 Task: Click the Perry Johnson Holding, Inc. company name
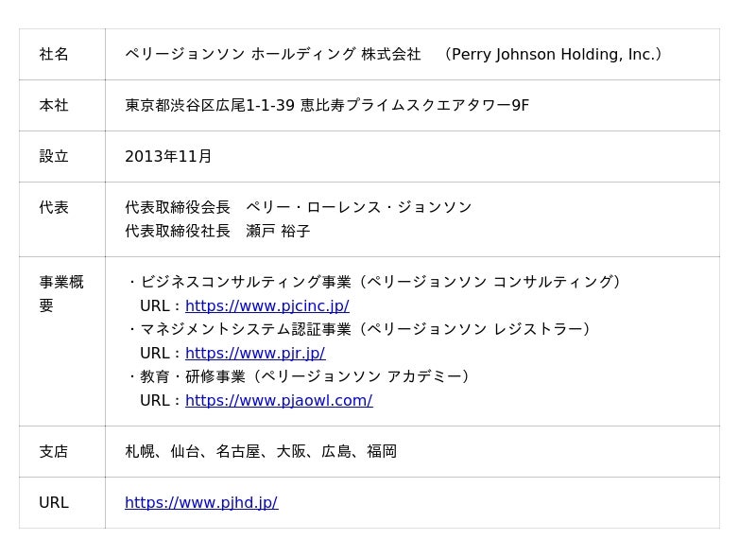click(553, 54)
